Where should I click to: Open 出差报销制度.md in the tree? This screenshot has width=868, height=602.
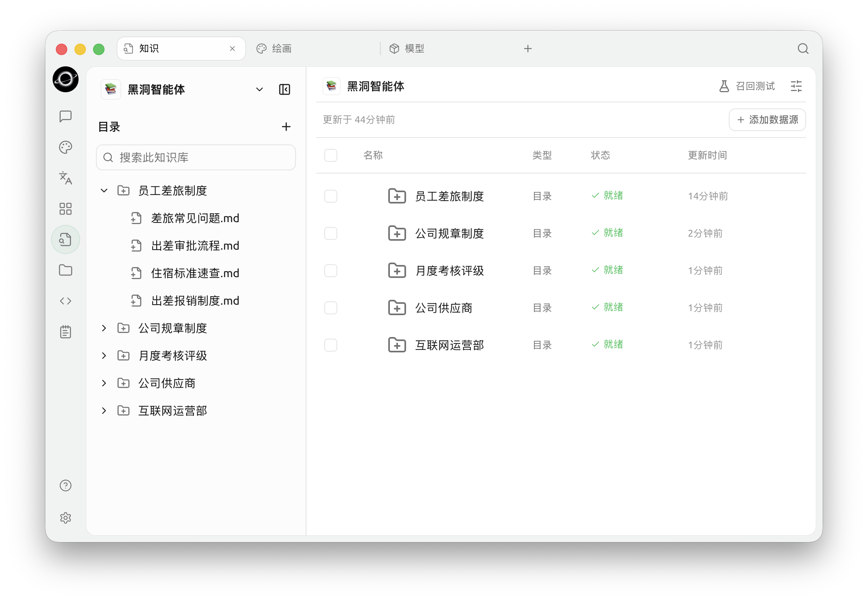(x=195, y=301)
